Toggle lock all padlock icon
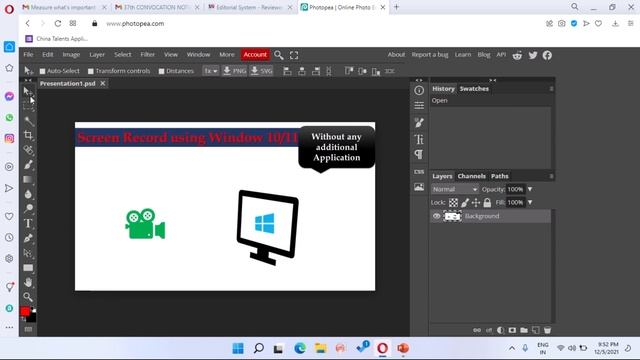The width and height of the screenshot is (640, 360). tap(487, 202)
